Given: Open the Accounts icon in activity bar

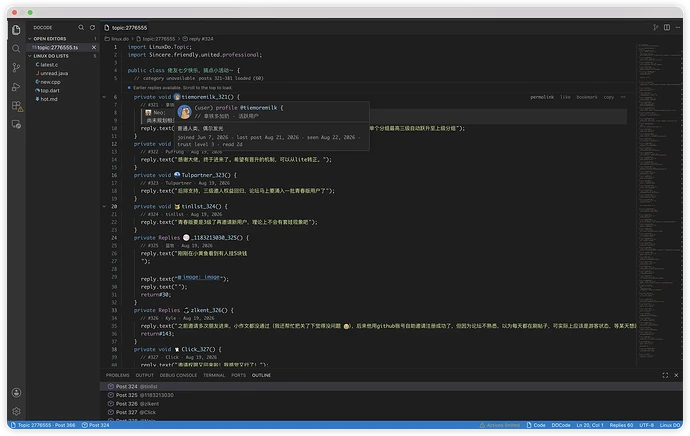Looking at the screenshot, I should point(16,392).
